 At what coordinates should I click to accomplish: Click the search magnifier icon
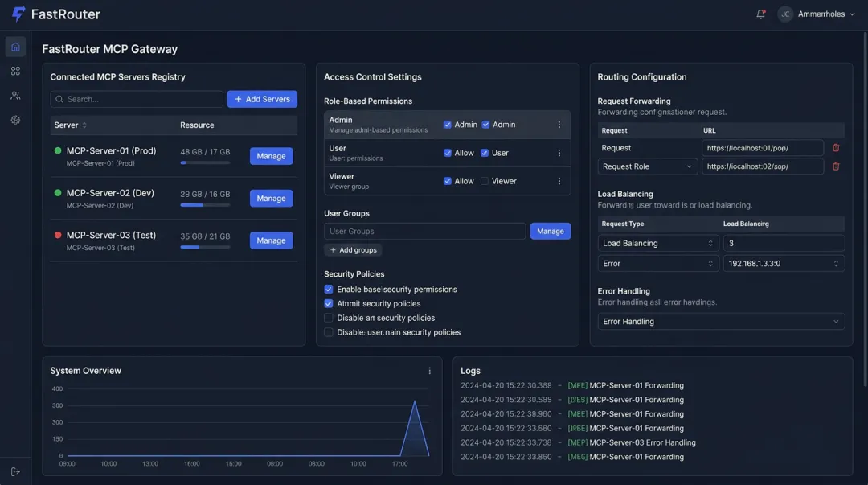59,99
